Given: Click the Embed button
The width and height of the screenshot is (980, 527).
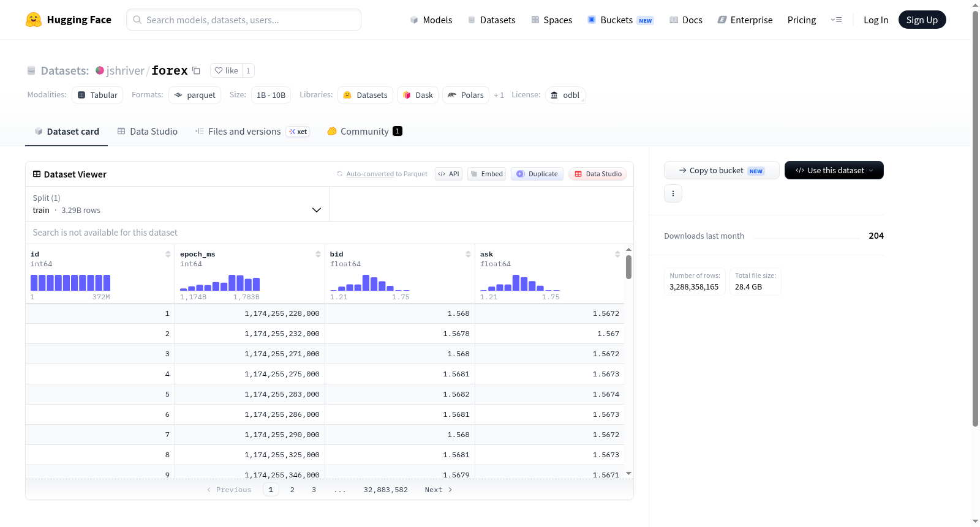Looking at the screenshot, I should click(x=486, y=174).
